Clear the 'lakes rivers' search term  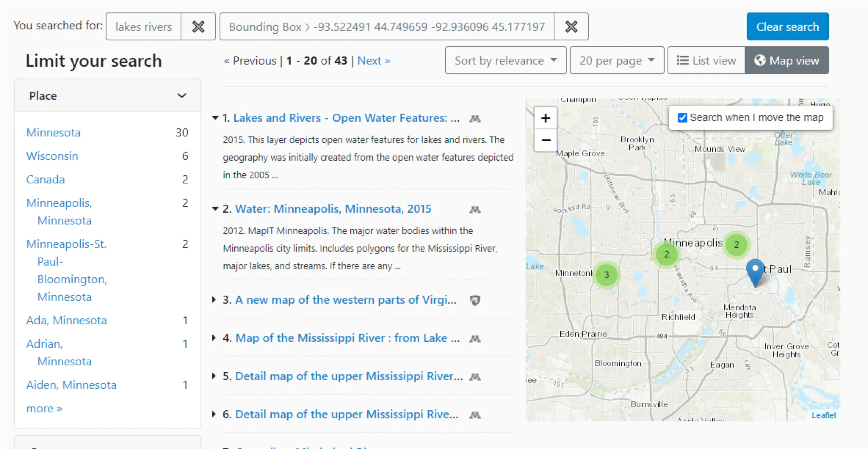point(198,26)
